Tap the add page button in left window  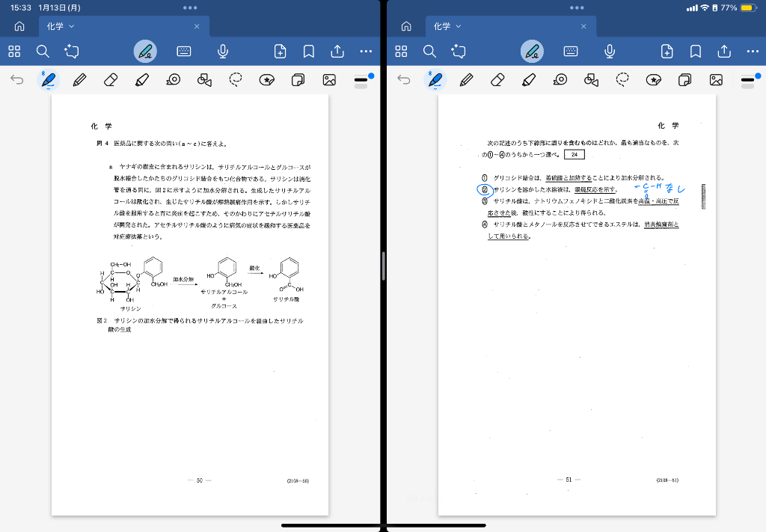pos(280,51)
